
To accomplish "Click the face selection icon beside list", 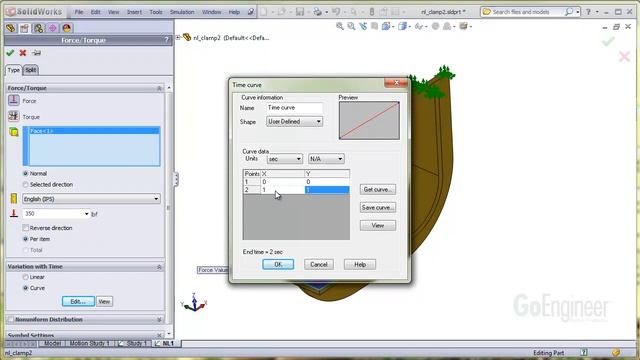I will coord(14,132).
